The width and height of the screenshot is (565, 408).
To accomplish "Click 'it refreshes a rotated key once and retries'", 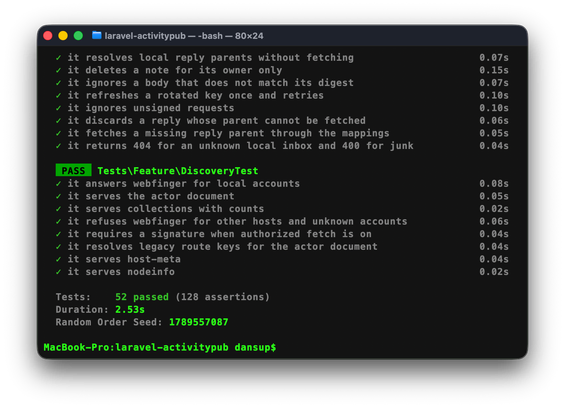I will (196, 96).
